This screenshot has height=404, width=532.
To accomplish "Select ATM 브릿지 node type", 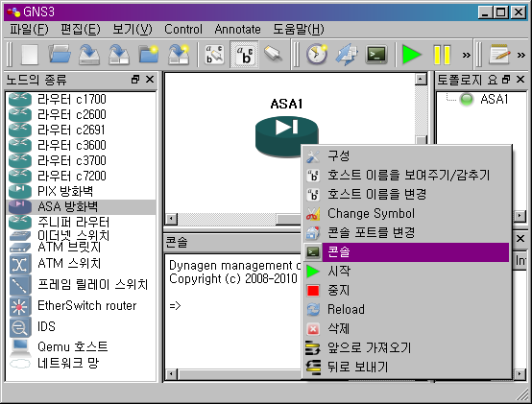I will [x=81, y=247].
